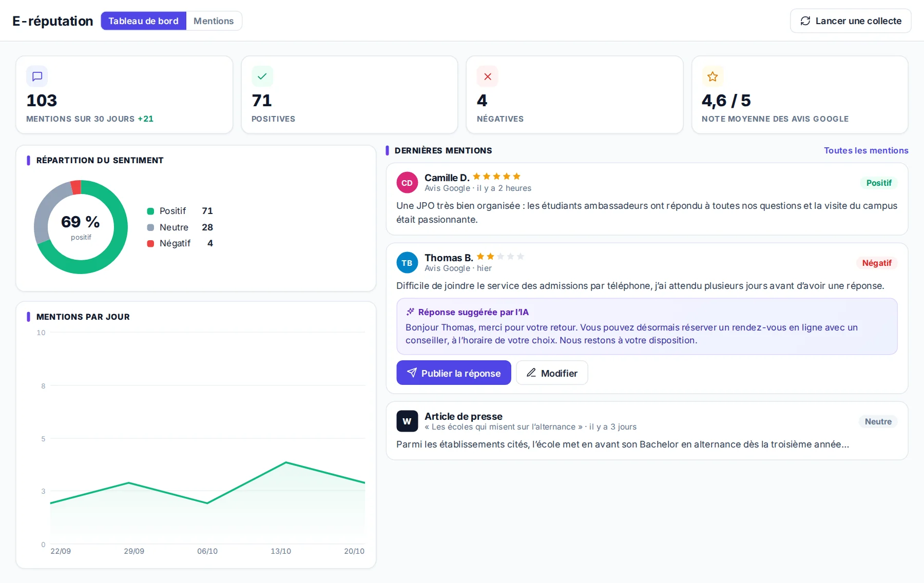Click the 22/09 date on the chart axis
This screenshot has width=924, height=583.
[x=61, y=551]
